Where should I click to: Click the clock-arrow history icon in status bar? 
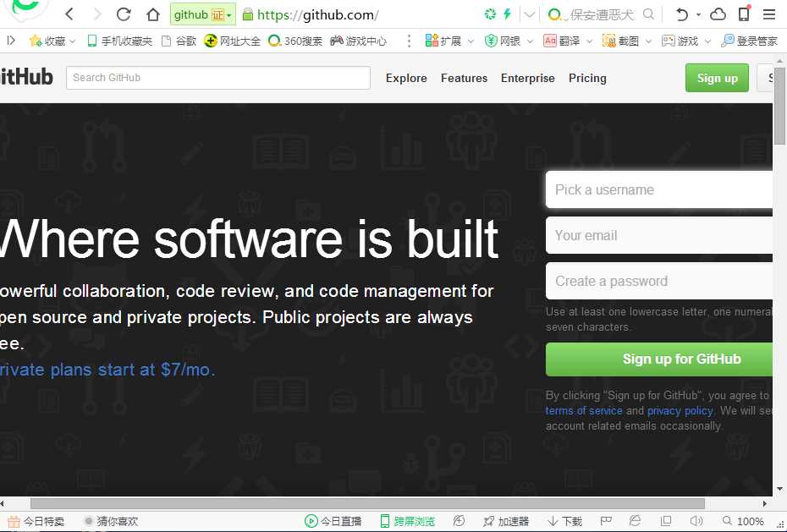tap(459, 522)
